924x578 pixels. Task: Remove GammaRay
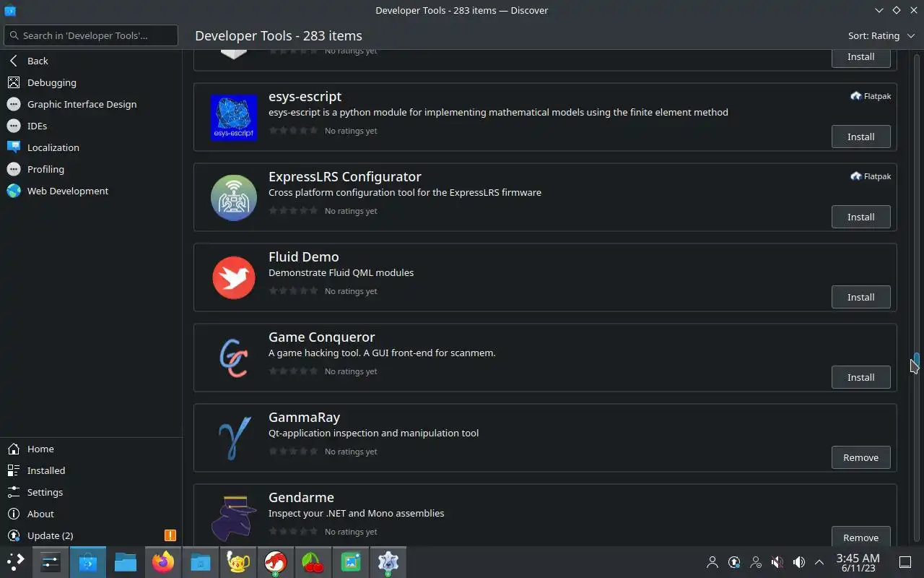point(860,457)
